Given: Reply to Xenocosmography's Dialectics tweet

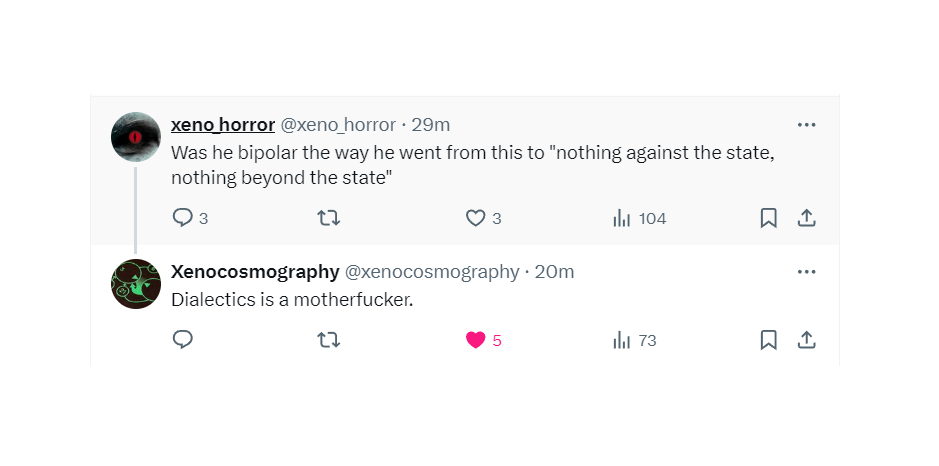Looking at the screenshot, I should click(183, 340).
